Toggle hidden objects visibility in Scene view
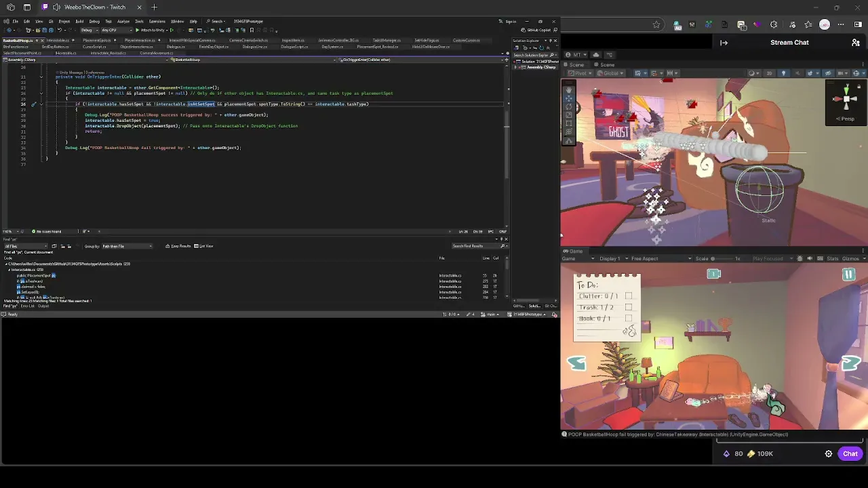The width and height of the screenshot is (868, 488). [827, 73]
